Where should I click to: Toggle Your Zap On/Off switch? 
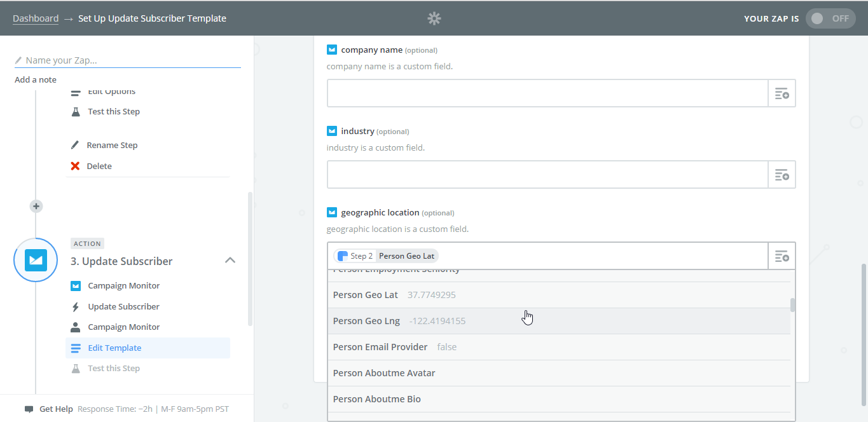[830, 18]
